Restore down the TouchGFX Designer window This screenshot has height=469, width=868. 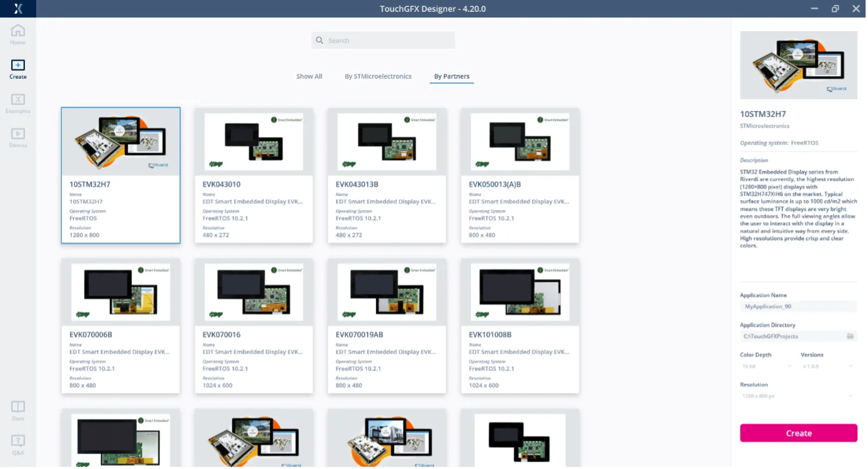(835, 9)
